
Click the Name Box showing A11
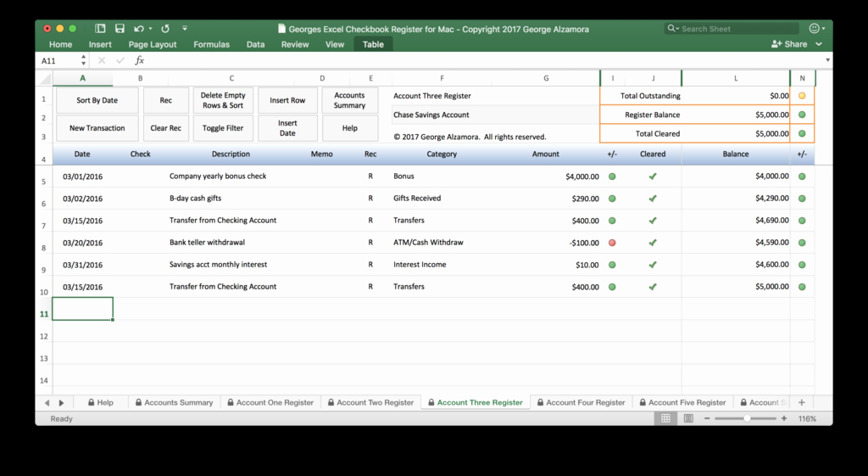pyautogui.click(x=57, y=60)
